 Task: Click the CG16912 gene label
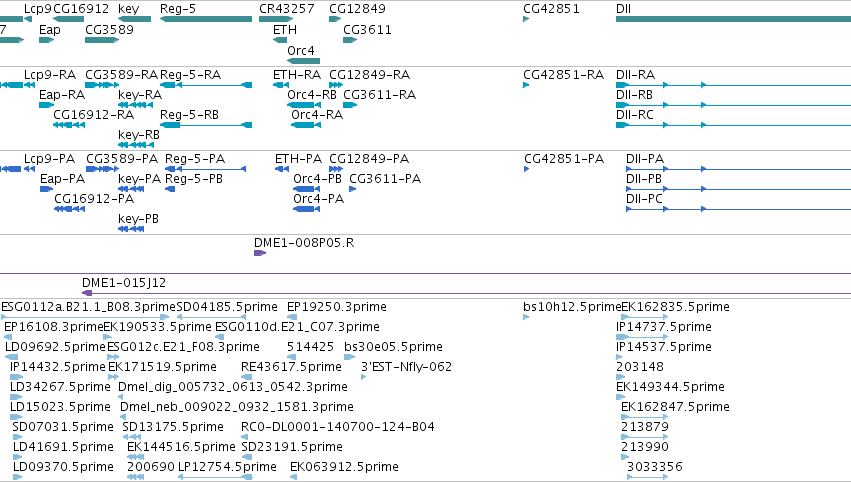pyautogui.click(x=81, y=9)
